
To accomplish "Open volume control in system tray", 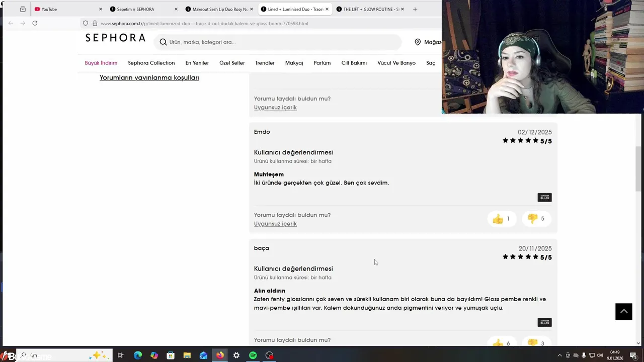I will (x=600, y=355).
